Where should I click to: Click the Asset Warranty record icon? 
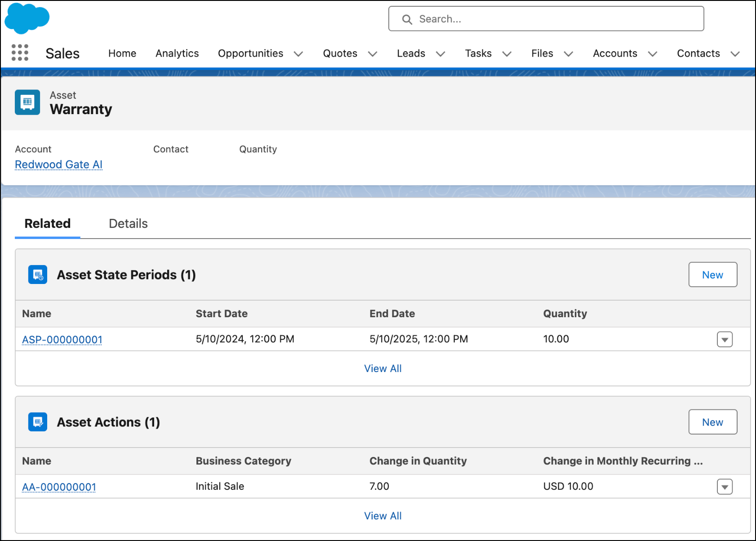(27, 102)
